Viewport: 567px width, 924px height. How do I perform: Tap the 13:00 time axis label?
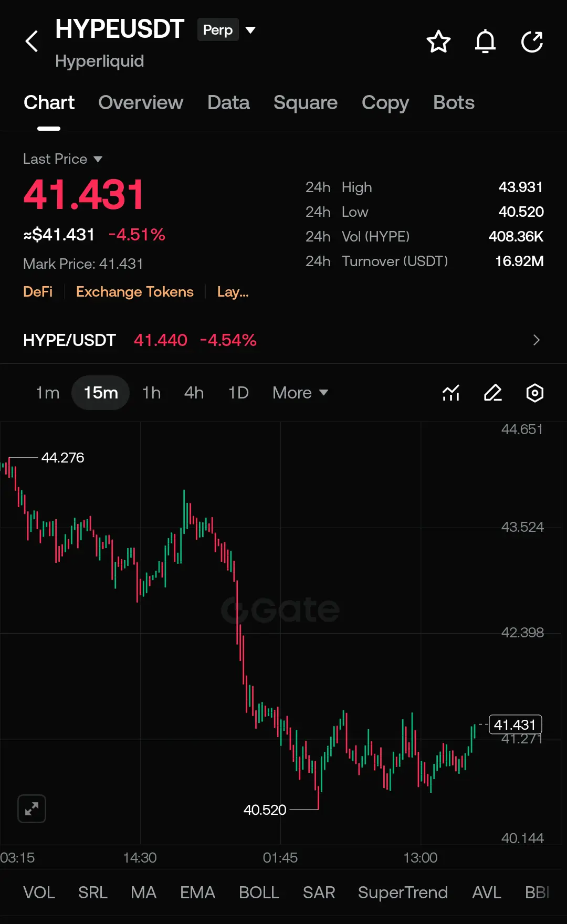tap(421, 858)
